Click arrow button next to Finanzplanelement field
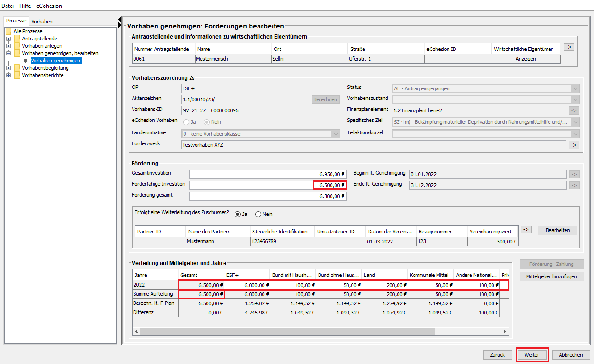Image resolution: width=594 pixels, height=364 pixels. pyautogui.click(x=574, y=110)
